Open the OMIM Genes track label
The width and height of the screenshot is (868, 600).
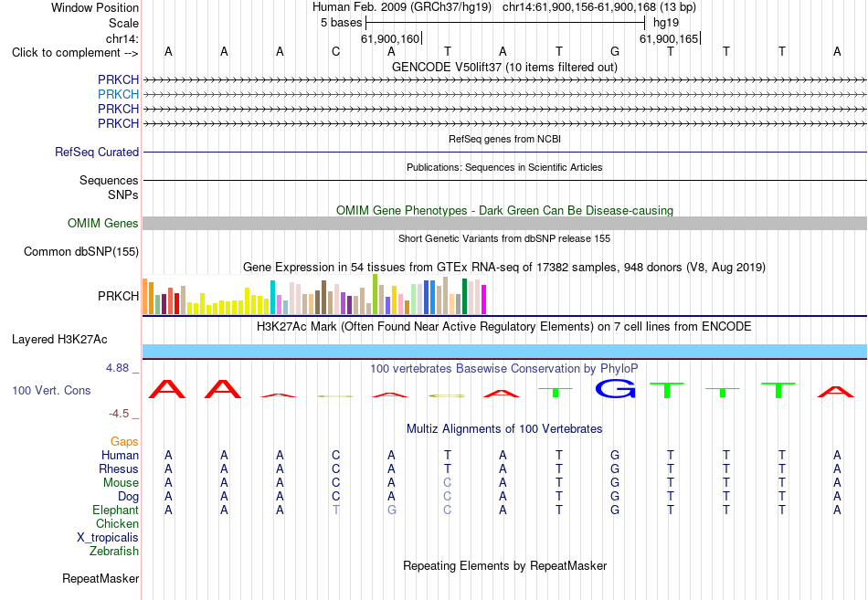[102, 223]
